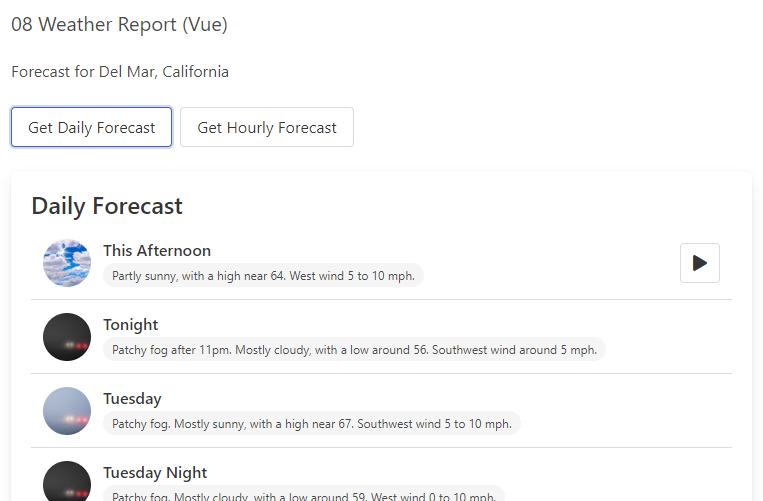Click the Tuesday period title
The width and height of the screenshot is (763, 501).
coord(132,399)
